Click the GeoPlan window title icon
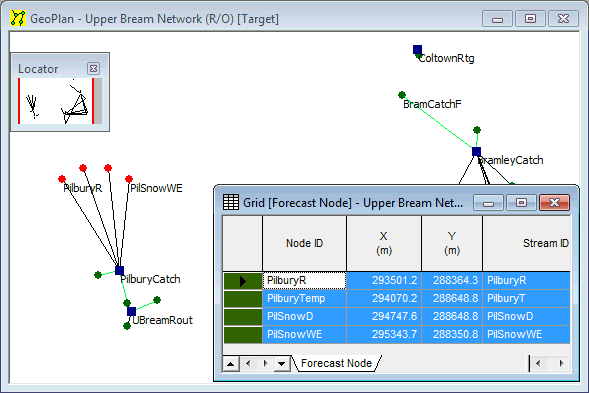This screenshot has height=393, width=589. pos(18,18)
